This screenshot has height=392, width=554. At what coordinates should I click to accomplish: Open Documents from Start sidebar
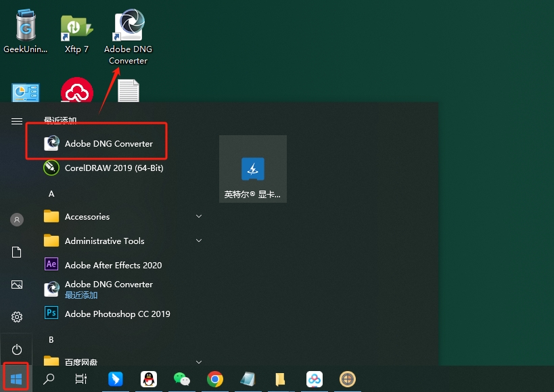(17, 252)
